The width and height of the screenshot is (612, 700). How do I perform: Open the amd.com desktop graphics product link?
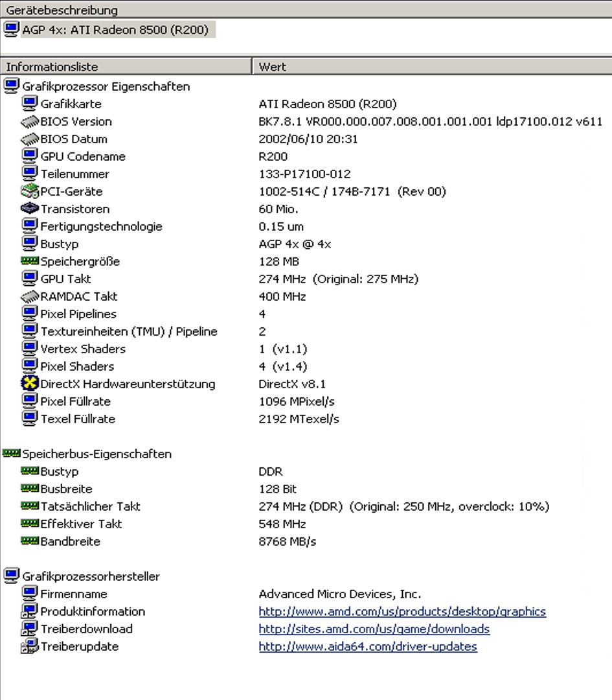coord(402,611)
